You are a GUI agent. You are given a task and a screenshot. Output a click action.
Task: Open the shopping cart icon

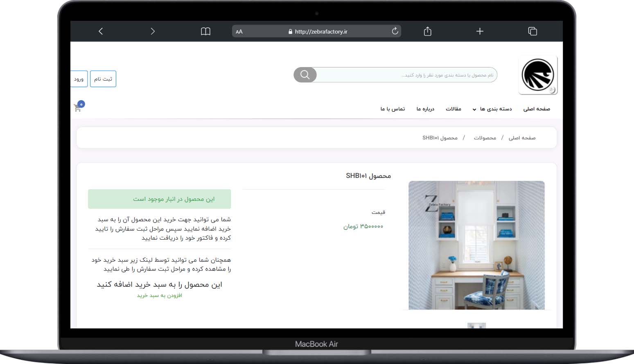(x=78, y=108)
